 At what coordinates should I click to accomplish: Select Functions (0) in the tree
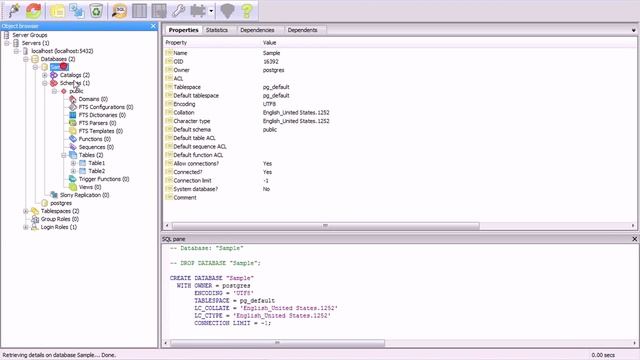pyautogui.click(x=95, y=139)
